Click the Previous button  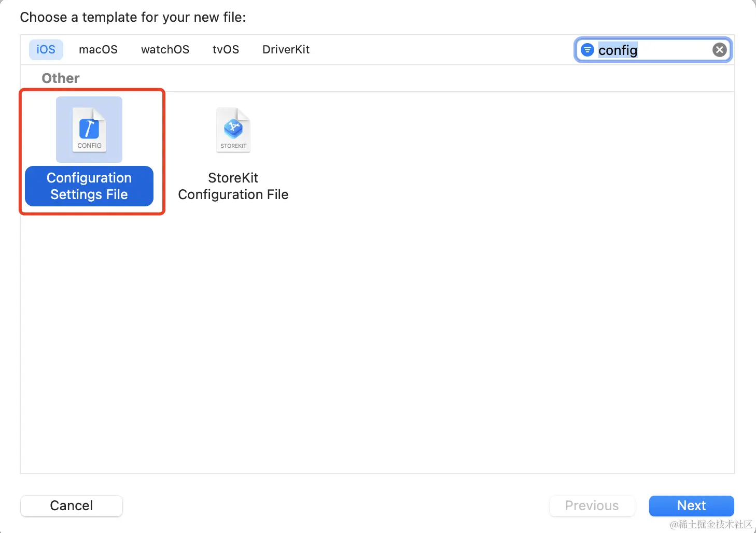click(592, 506)
